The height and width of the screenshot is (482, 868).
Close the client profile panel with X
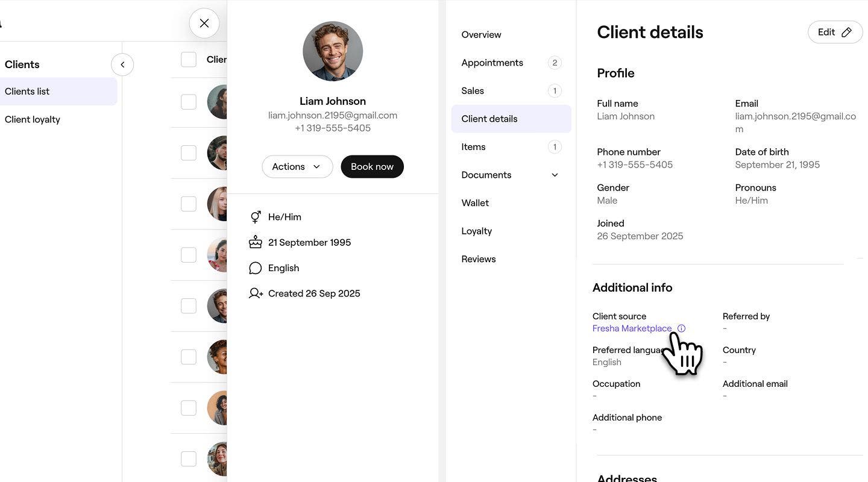pyautogui.click(x=204, y=23)
